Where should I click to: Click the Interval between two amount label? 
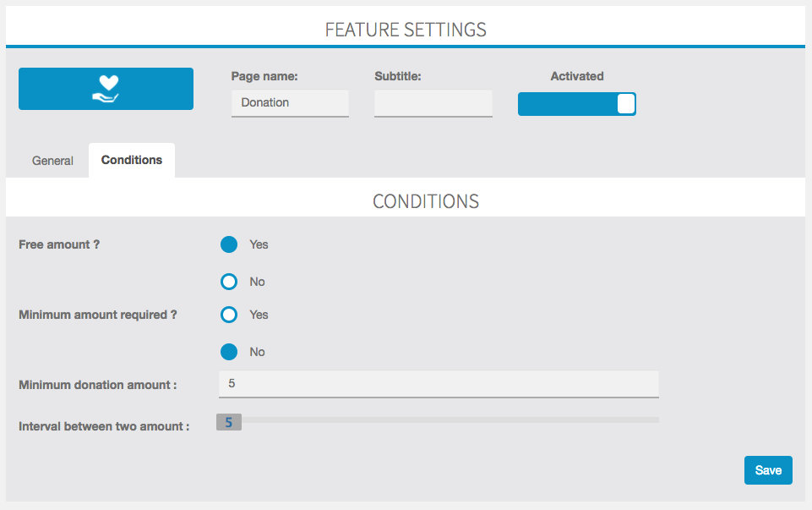tap(104, 426)
